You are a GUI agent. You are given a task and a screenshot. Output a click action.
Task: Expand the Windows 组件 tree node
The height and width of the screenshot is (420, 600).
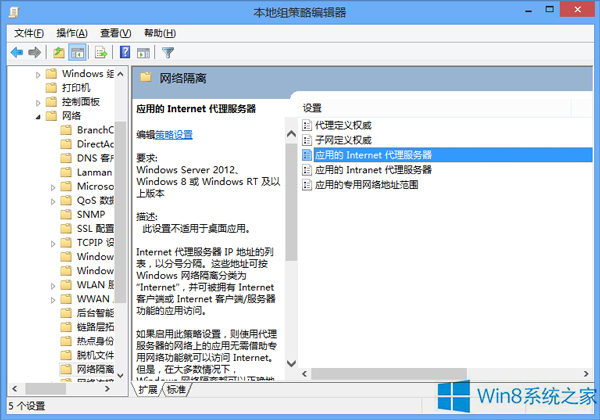pyautogui.click(x=38, y=75)
